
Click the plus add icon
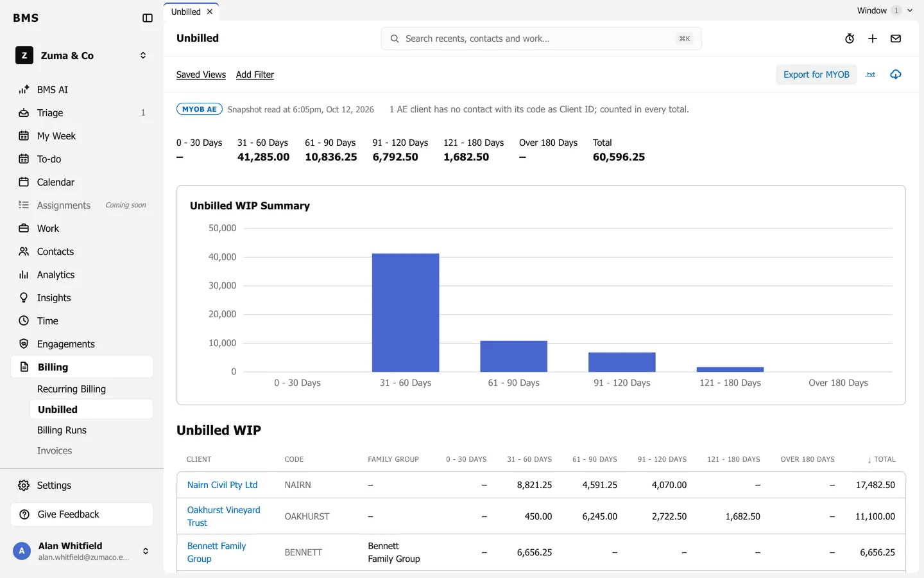873,39
